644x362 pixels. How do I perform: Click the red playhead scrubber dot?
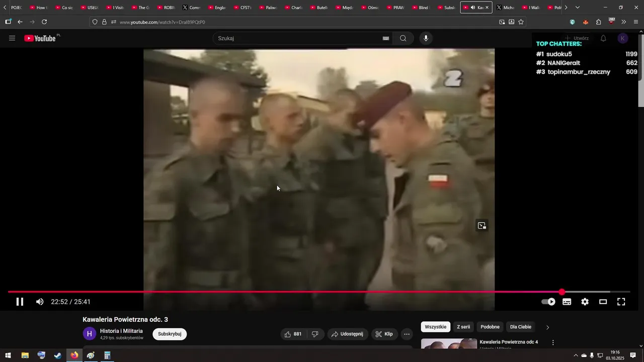pyautogui.click(x=562, y=292)
